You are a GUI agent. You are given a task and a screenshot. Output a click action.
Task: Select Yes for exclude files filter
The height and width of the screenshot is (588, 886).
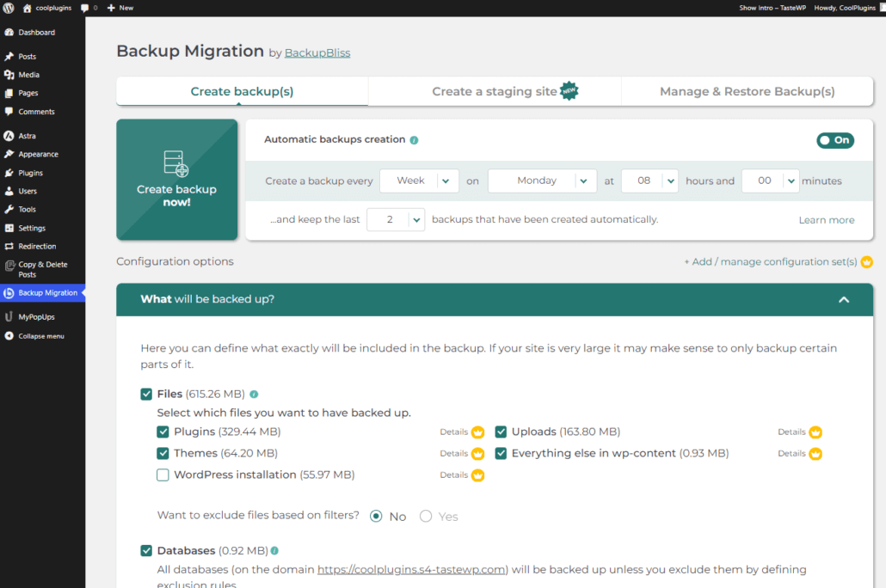click(x=426, y=517)
